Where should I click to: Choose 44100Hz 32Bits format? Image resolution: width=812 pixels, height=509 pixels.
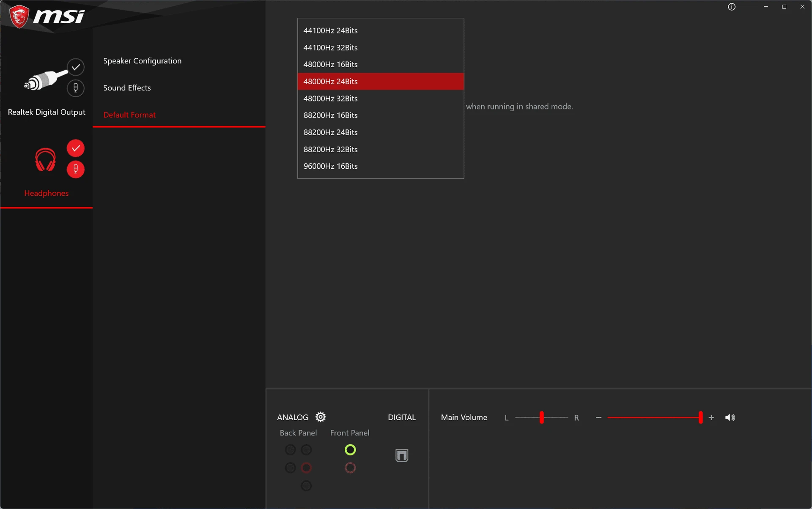(381, 47)
